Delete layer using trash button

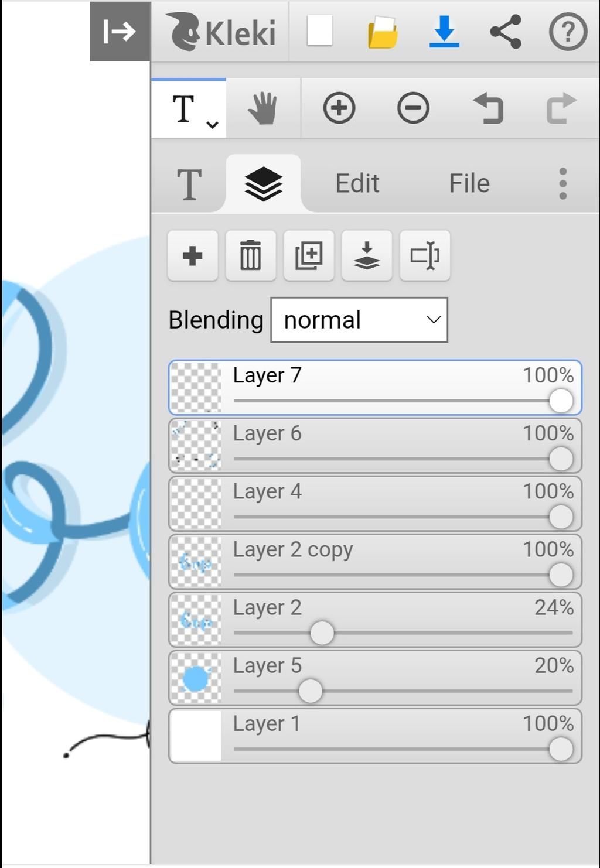251,255
